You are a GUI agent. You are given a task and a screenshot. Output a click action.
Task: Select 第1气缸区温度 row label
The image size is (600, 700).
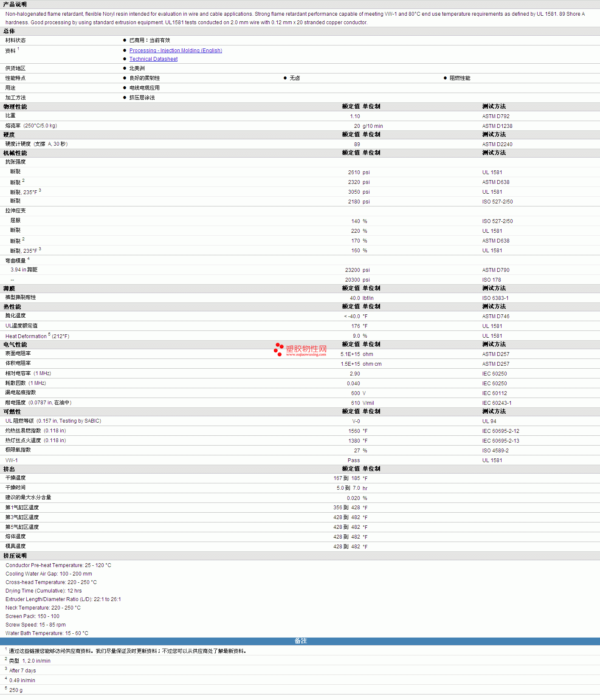point(22,508)
